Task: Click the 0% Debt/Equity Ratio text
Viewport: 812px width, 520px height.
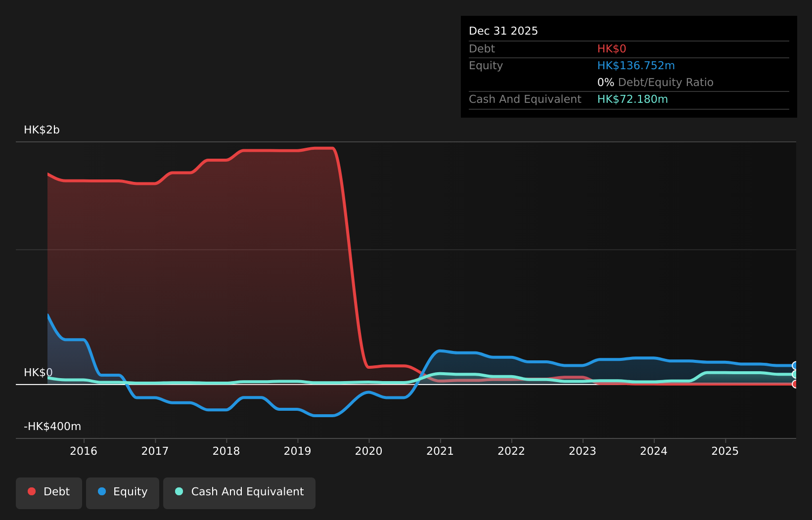Action: point(655,83)
